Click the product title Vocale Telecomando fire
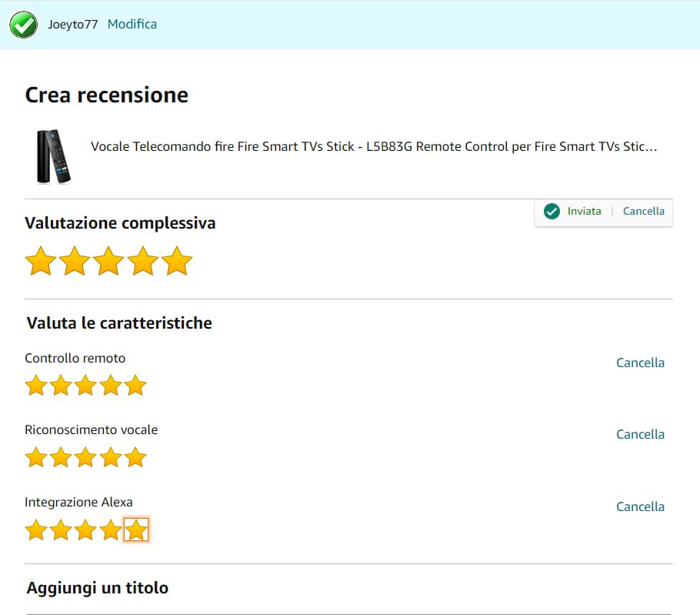This screenshot has width=700, height=615. (x=374, y=146)
